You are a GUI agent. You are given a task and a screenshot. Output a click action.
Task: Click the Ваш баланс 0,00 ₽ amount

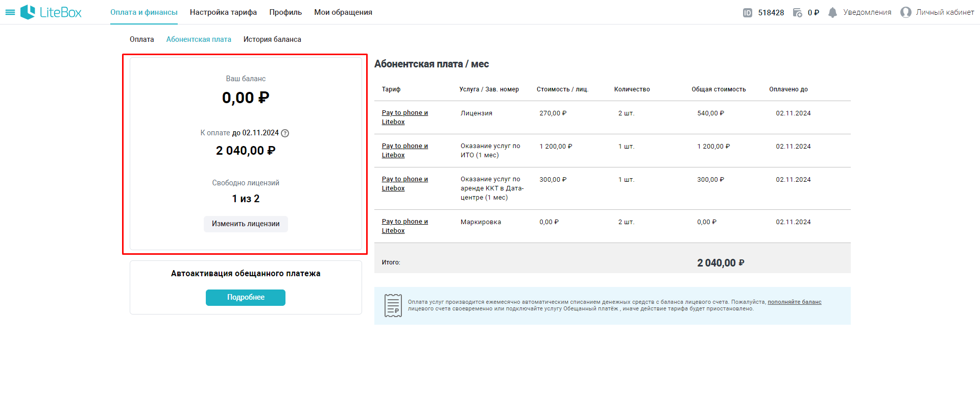tap(246, 98)
